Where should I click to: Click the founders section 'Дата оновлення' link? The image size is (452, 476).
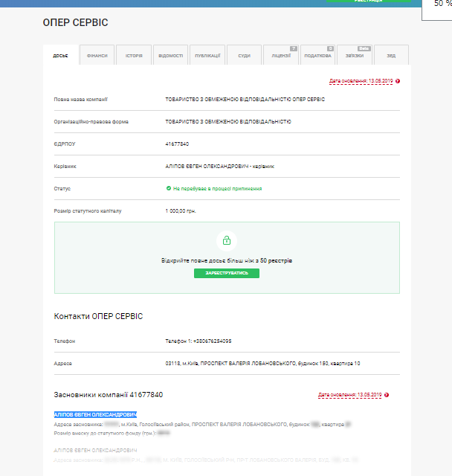tap(349, 395)
